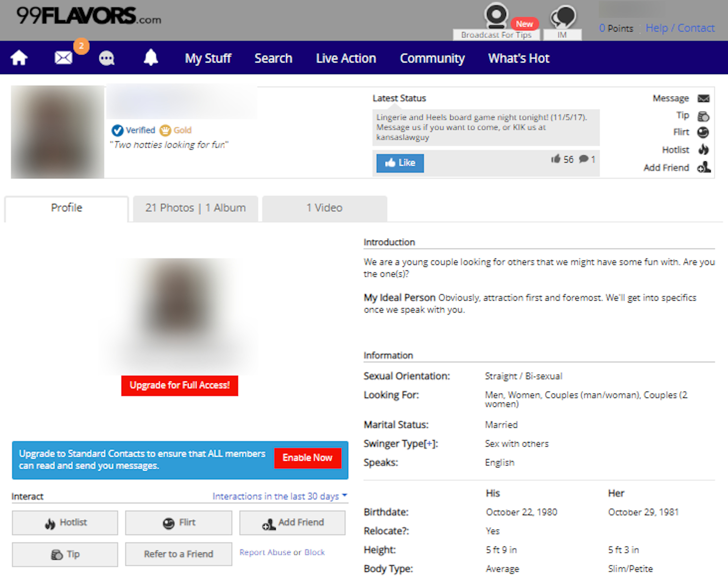Screen dimensions: 728x577
Task: Click Upgrade for Full Access button
Action: [x=180, y=385]
